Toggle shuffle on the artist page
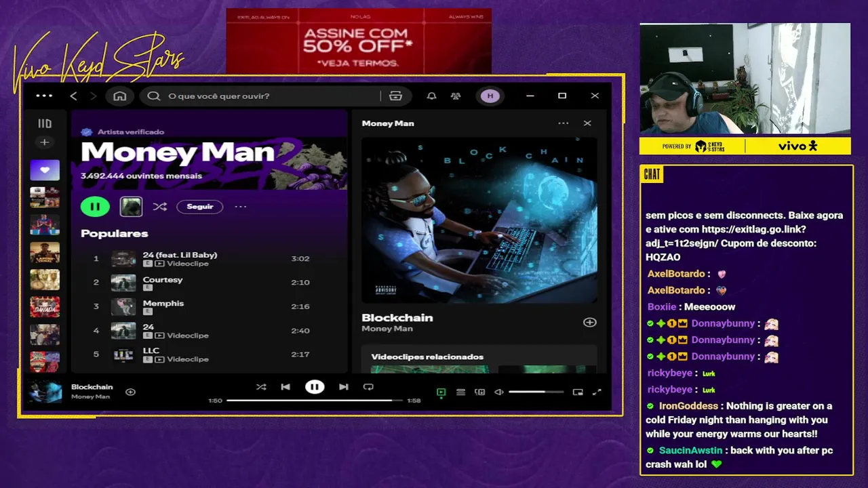The image size is (868, 488). click(160, 207)
